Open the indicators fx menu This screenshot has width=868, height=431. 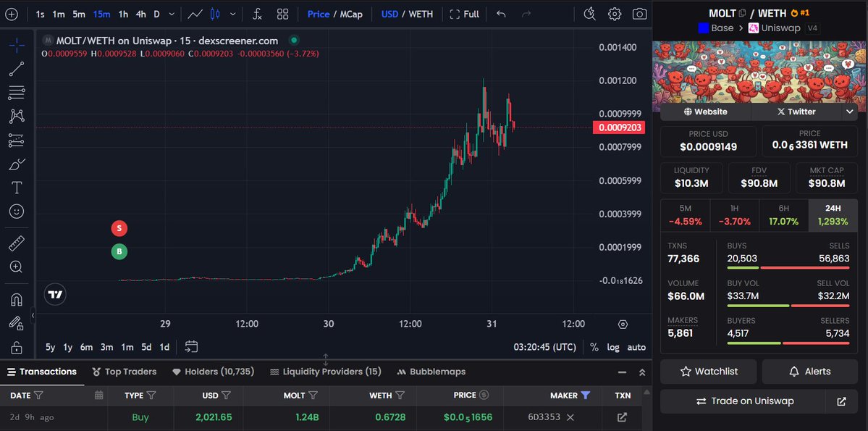[257, 14]
